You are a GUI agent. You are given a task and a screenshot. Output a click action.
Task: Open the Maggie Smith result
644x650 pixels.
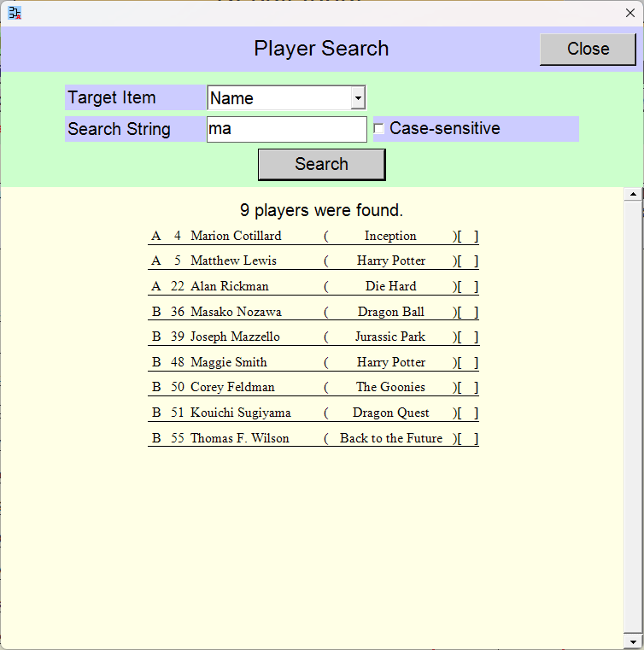[313, 362]
